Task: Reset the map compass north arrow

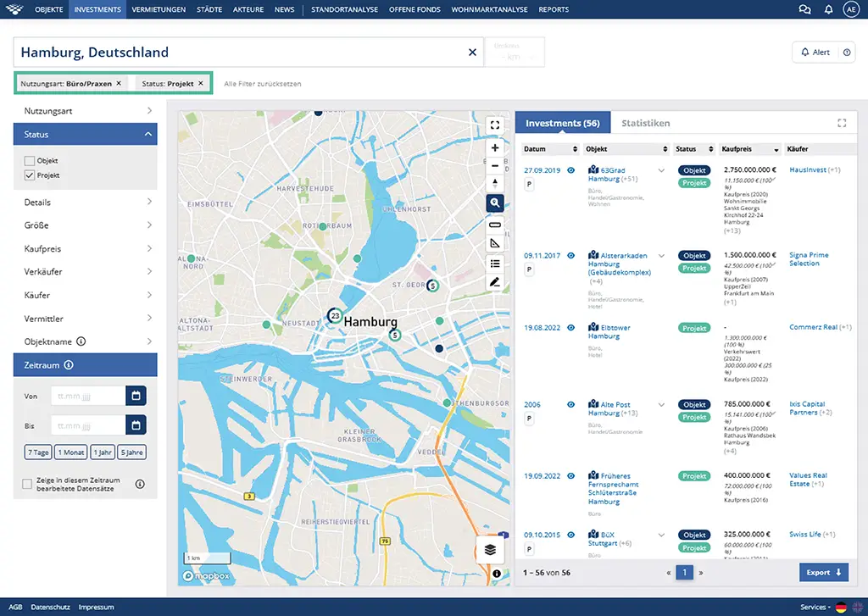Action: pos(495,183)
